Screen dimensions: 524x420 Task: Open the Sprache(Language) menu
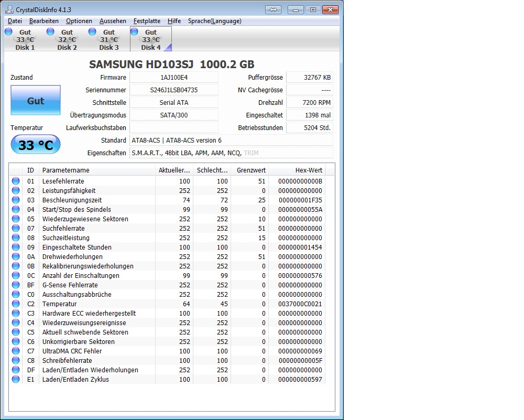coord(214,21)
